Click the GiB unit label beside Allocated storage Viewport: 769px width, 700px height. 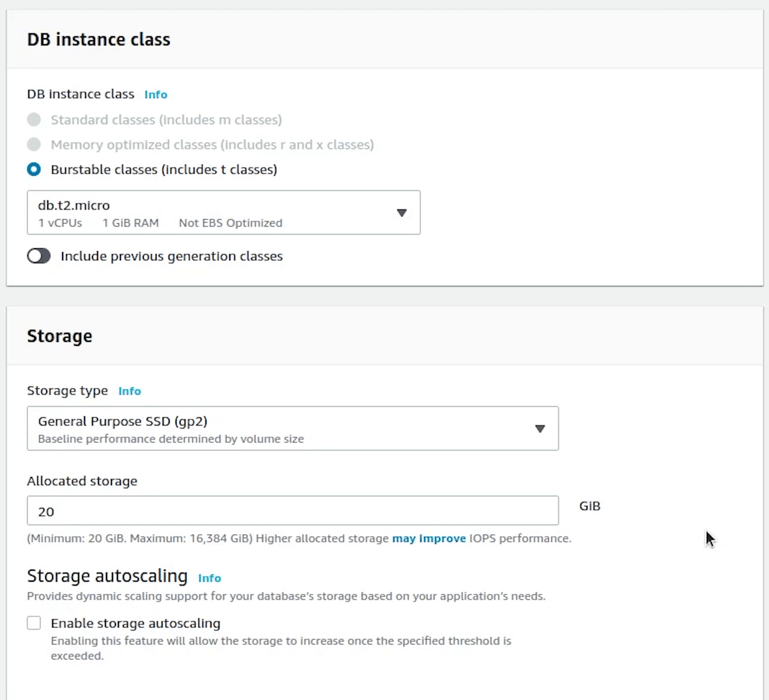589,506
